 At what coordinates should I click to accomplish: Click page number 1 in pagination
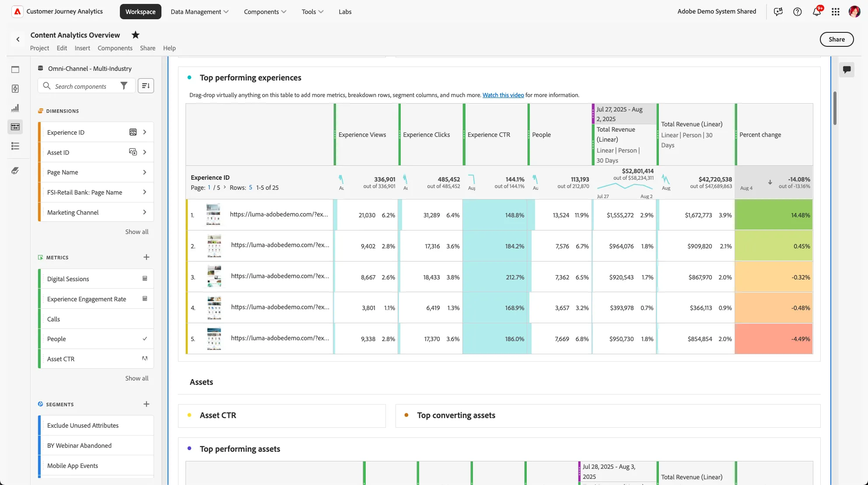(x=209, y=187)
